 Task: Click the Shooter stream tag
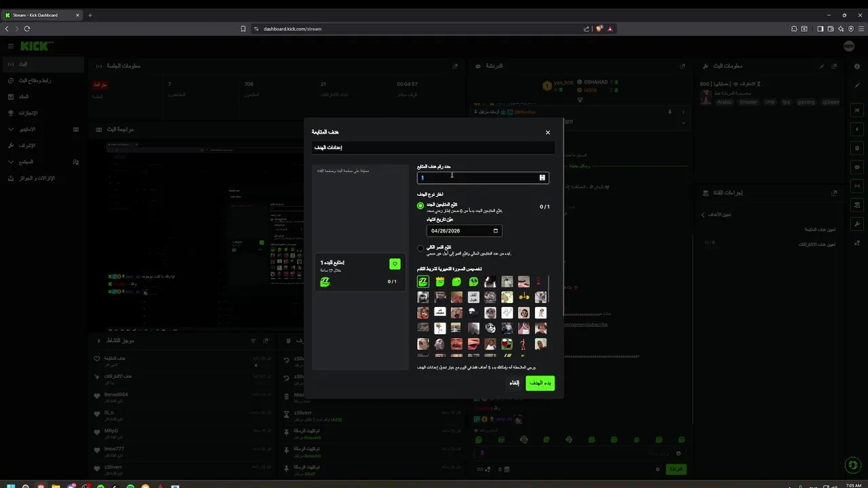tap(749, 102)
